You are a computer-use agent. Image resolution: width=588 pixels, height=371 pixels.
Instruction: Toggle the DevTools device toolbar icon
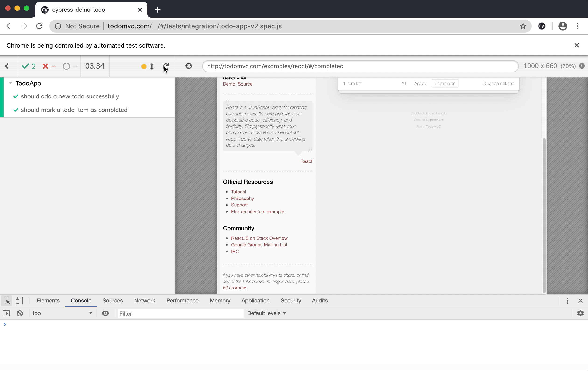pyautogui.click(x=19, y=301)
